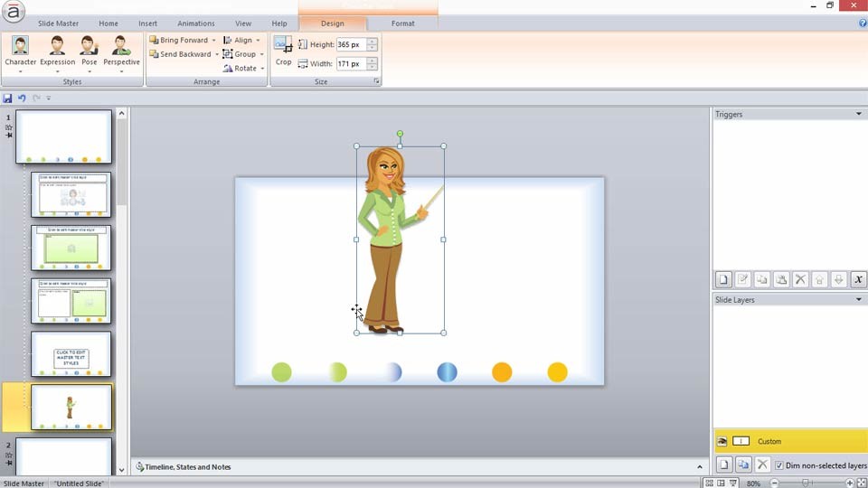The image size is (868, 488).
Task: Select the Crop tool
Action: 283,52
